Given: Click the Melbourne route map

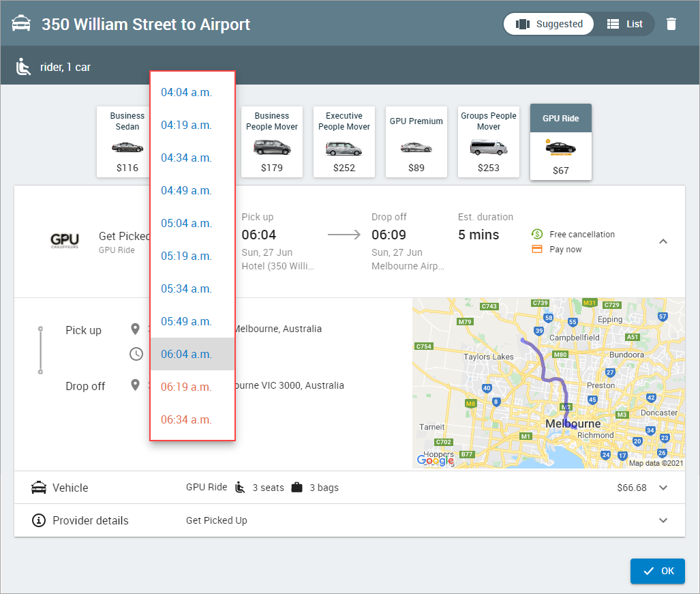Looking at the screenshot, I should click(548, 383).
